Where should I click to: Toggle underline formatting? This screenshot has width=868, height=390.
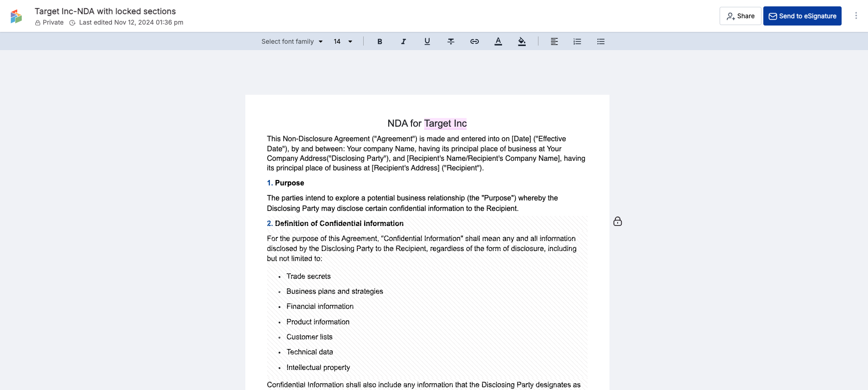click(427, 41)
